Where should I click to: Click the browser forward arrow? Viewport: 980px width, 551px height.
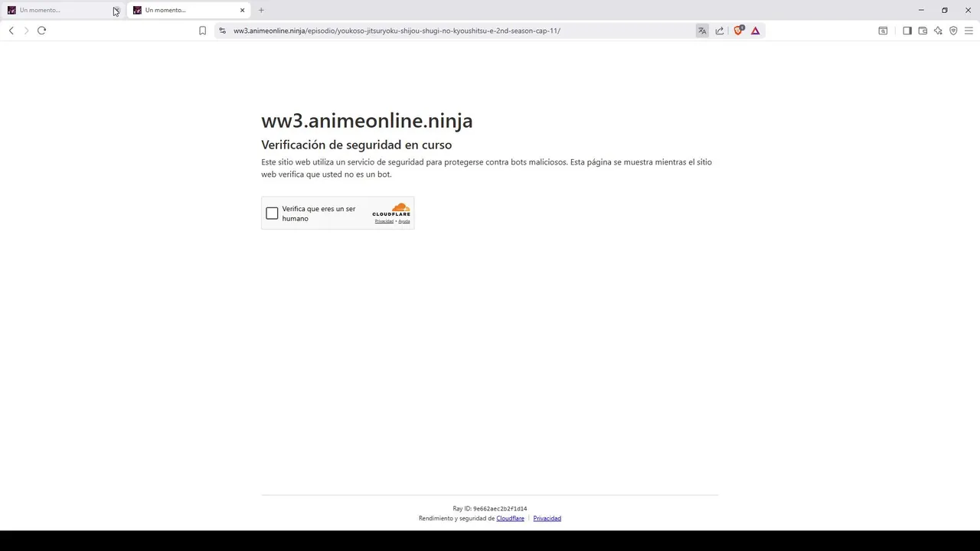pos(26,31)
